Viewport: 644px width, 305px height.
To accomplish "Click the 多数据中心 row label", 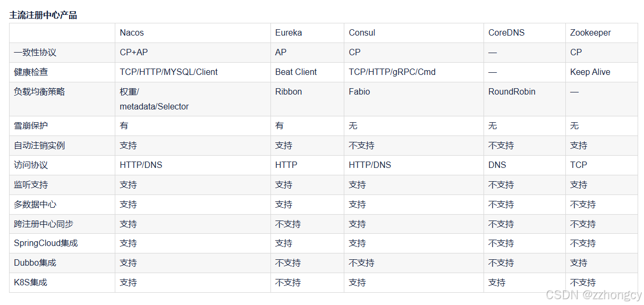I will (x=35, y=205).
